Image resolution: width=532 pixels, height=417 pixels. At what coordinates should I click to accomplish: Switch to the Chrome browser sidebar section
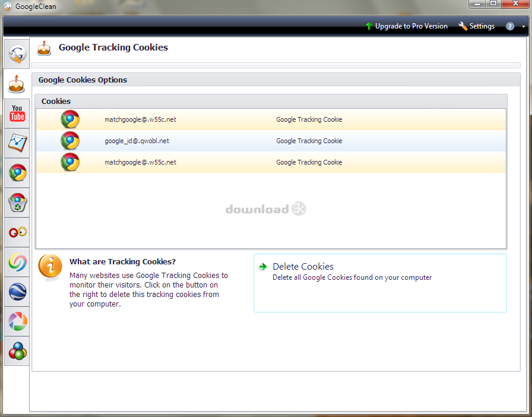click(x=17, y=172)
